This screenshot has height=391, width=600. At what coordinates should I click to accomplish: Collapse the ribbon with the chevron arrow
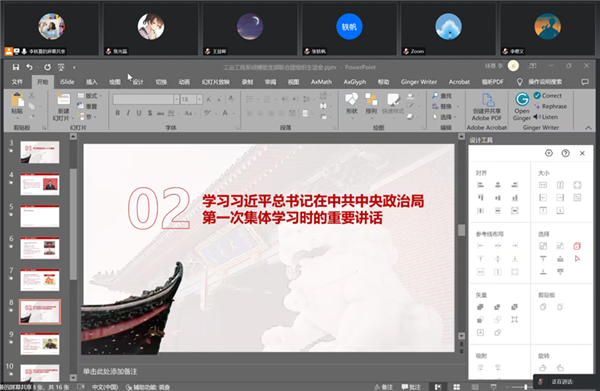click(588, 128)
